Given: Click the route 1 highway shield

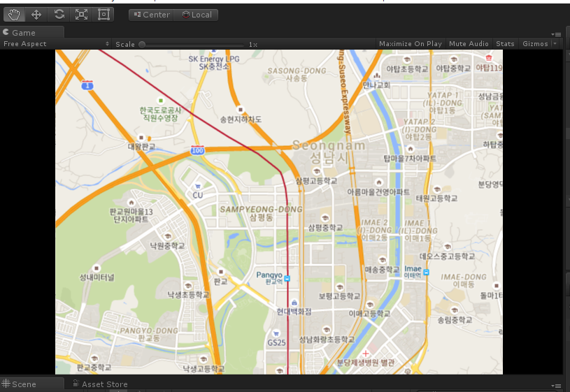Looking at the screenshot, I should tap(87, 85).
